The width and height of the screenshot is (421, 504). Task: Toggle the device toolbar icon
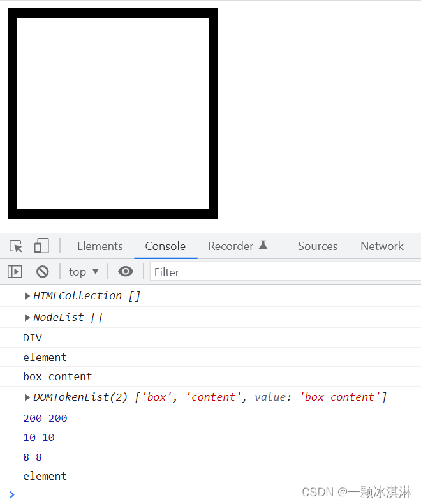click(41, 246)
